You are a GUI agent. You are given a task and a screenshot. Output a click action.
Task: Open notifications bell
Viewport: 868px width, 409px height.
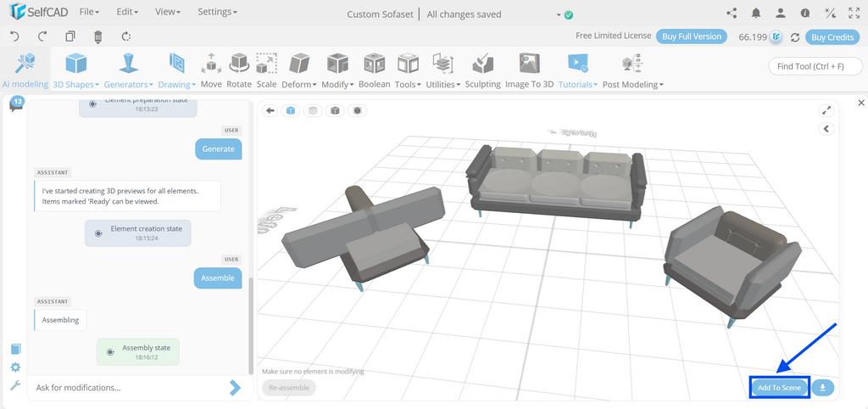[x=755, y=13]
